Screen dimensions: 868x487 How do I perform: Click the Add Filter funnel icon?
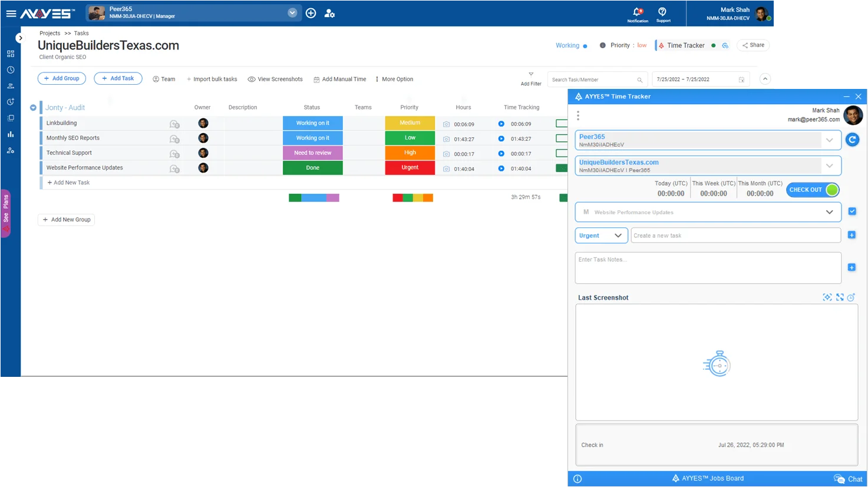click(x=531, y=74)
